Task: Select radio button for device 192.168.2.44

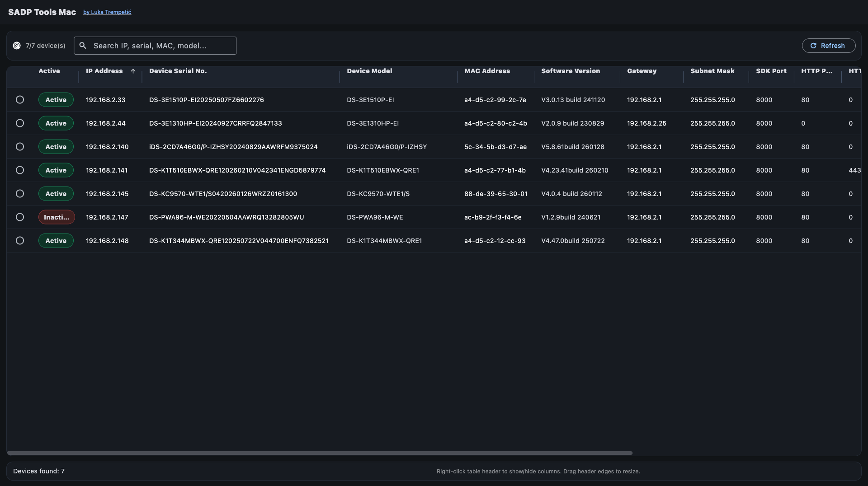Action: click(20, 123)
